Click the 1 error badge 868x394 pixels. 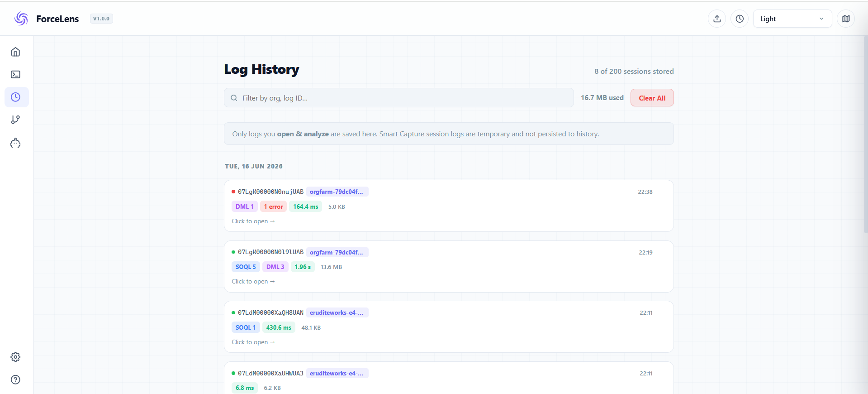[x=273, y=207]
